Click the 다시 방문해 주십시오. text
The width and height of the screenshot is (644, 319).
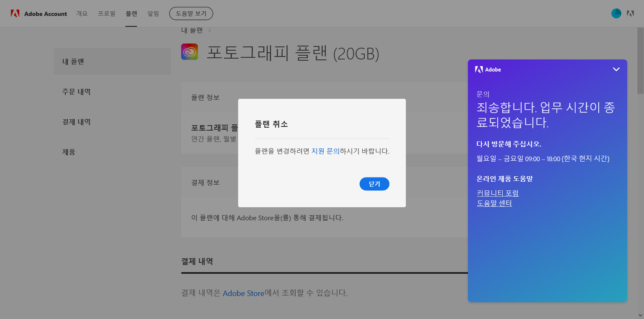tap(509, 144)
